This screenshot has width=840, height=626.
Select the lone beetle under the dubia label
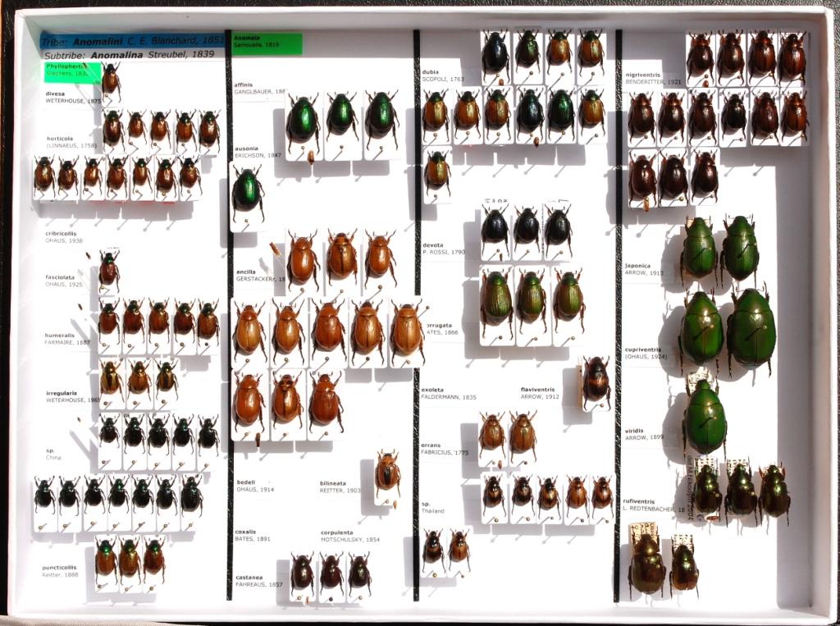coord(436,171)
